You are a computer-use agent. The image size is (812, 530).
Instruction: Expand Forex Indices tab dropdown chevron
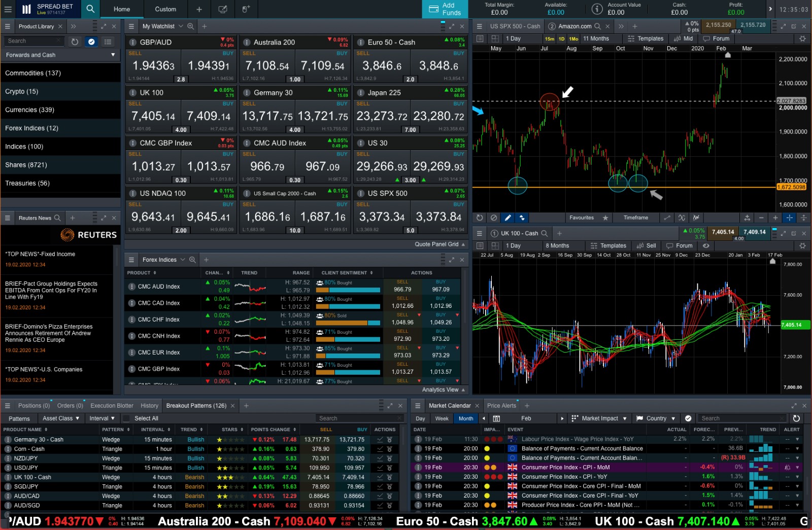183,260
